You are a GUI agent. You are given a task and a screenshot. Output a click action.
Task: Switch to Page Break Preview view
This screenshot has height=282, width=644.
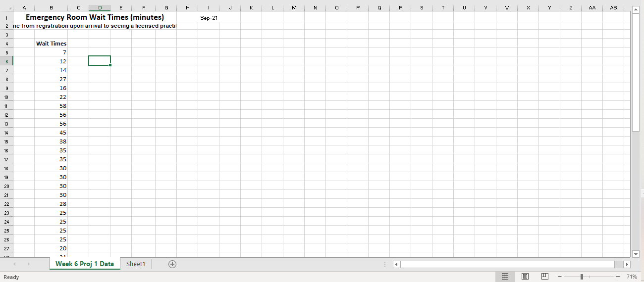pos(545,277)
